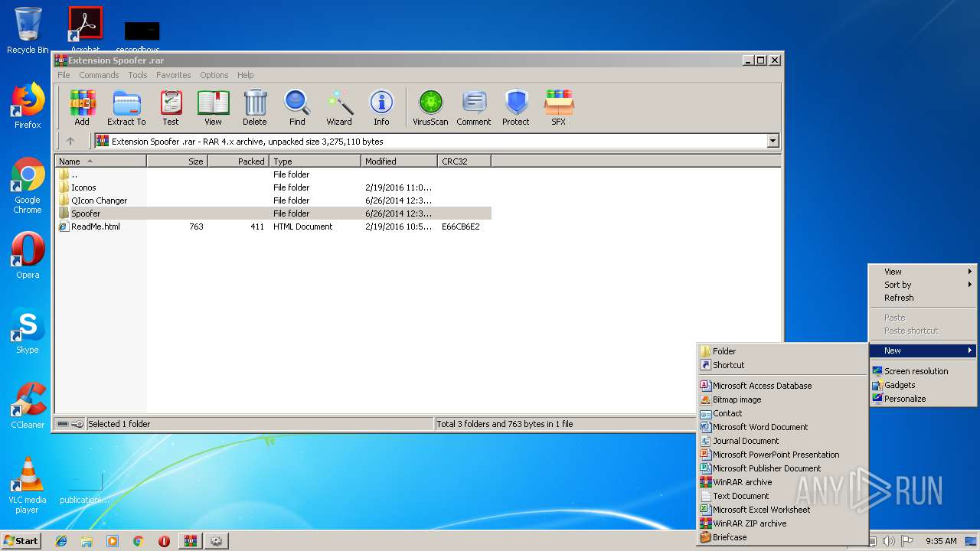Open the Help menu in WinRAR
980x551 pixels.
245,75
